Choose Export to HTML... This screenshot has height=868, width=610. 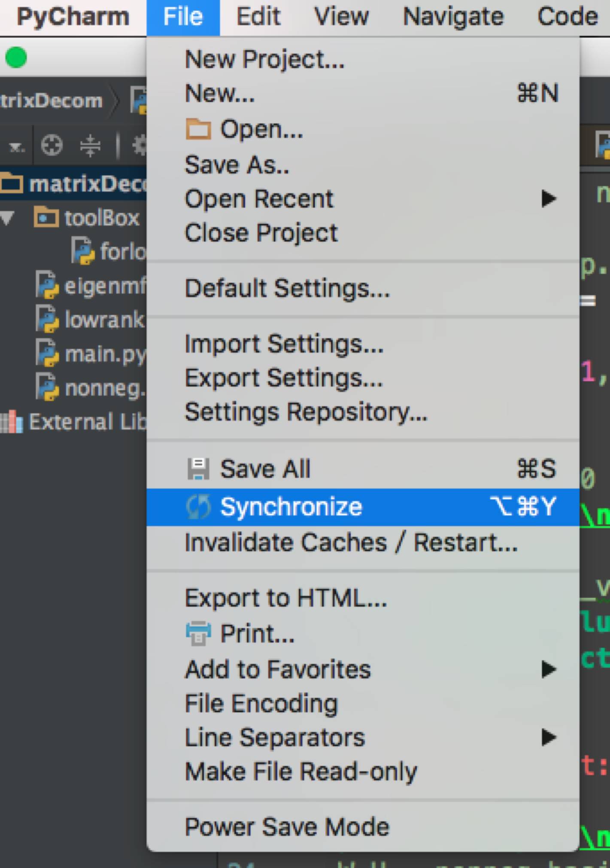(363, 598)
